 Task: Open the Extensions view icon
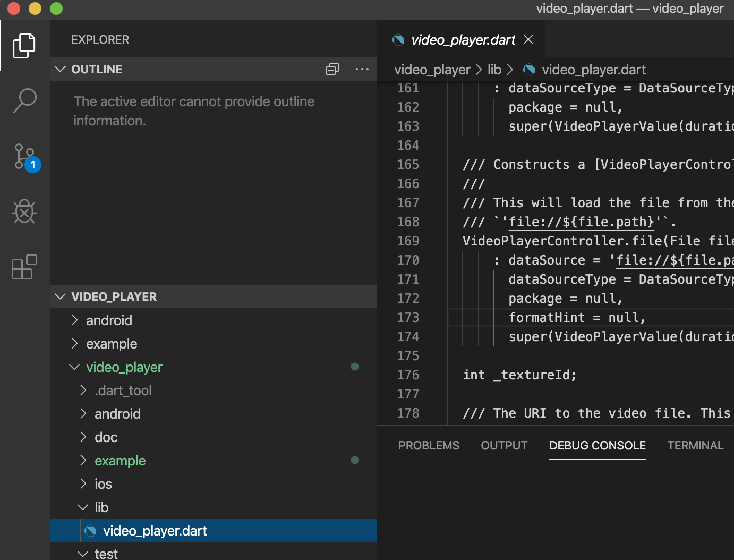(x=24, y=267)
